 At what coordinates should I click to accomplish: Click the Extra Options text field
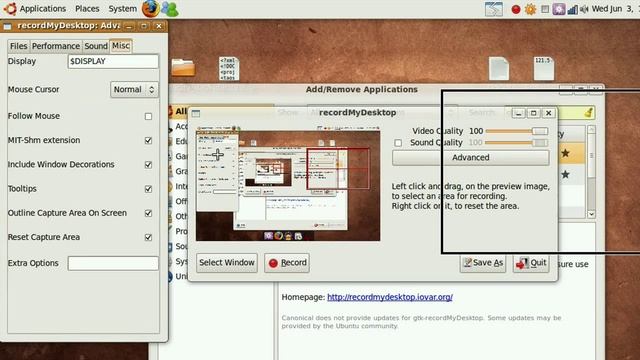[x=113, y=263]
